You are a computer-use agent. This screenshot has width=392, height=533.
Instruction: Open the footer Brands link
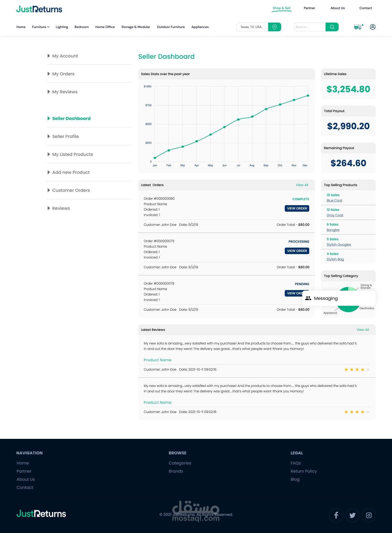[x=176, y=471]
